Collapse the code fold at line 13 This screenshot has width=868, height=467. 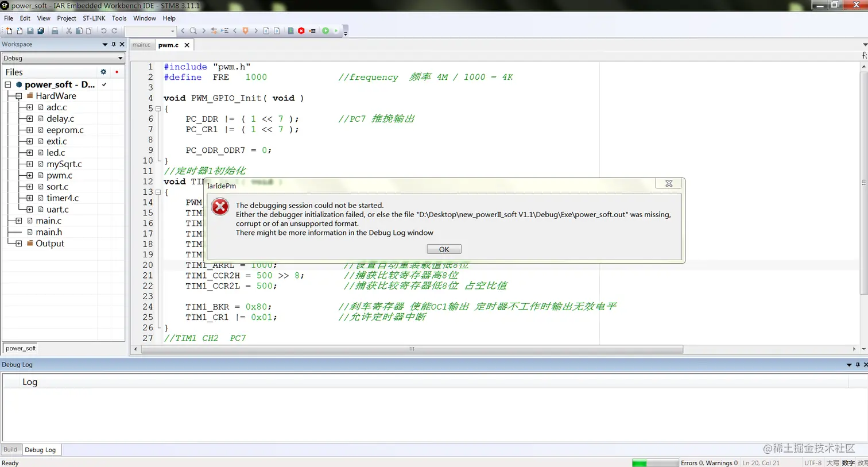click(x=158, y=192)
